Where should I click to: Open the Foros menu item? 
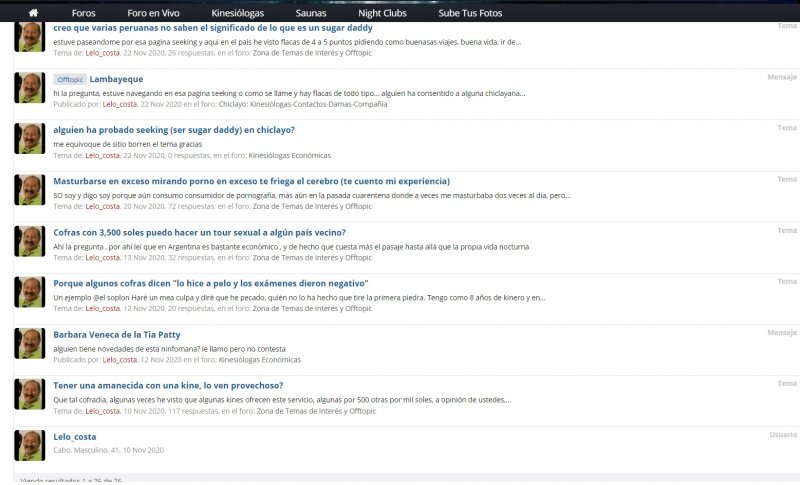(84, 13)
